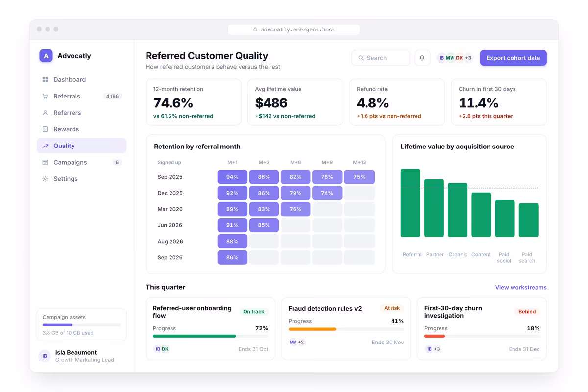Click the Jun 2026 M+3 85% cell
The width and height of the screenshot is (588, 392).
point(264,225)
